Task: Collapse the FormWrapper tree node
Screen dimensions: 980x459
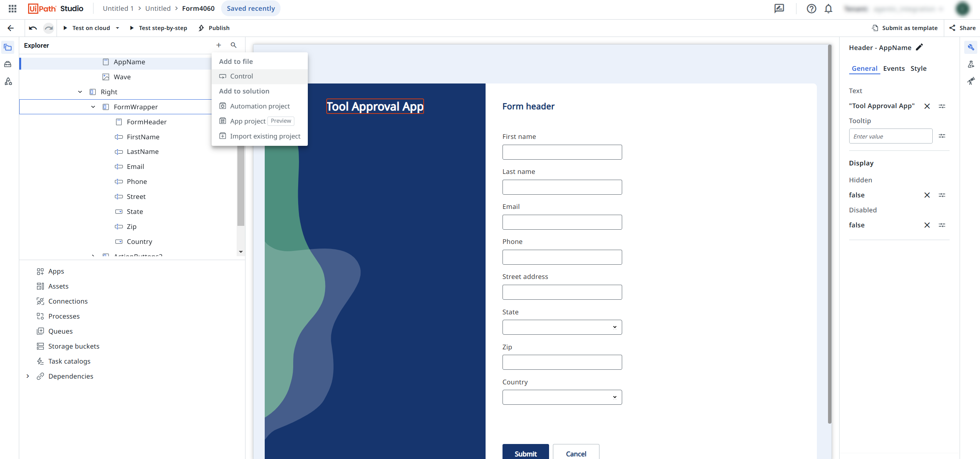Action: [93, 107]
